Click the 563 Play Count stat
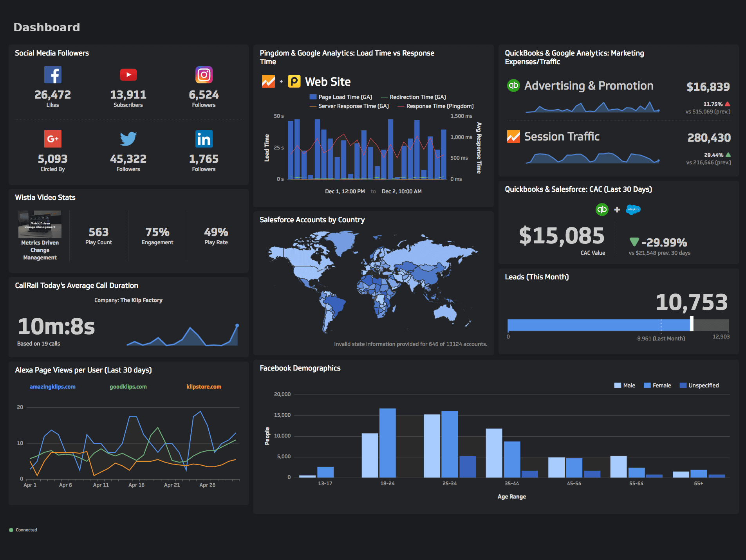Image resolution: width=746 pixels, height=560 pixels. point(99,232)
